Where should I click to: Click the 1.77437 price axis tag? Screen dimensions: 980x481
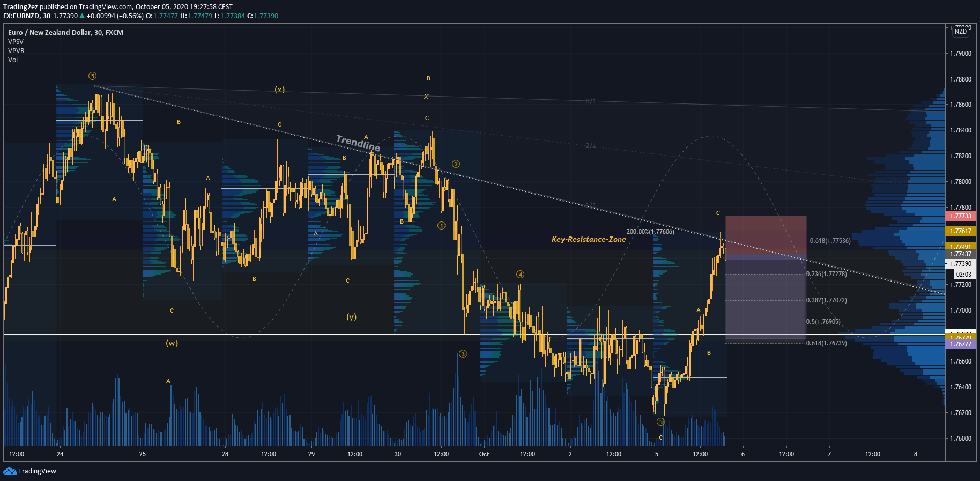tap(961, 254)
